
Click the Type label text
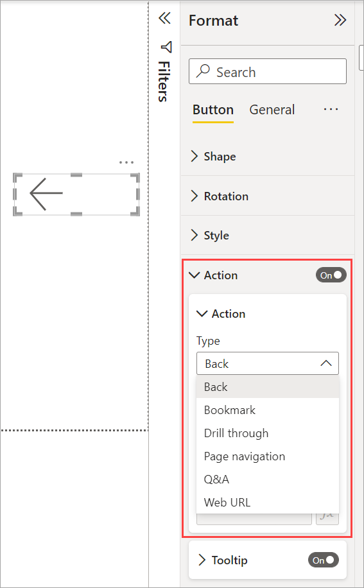[x=208, y=342]
